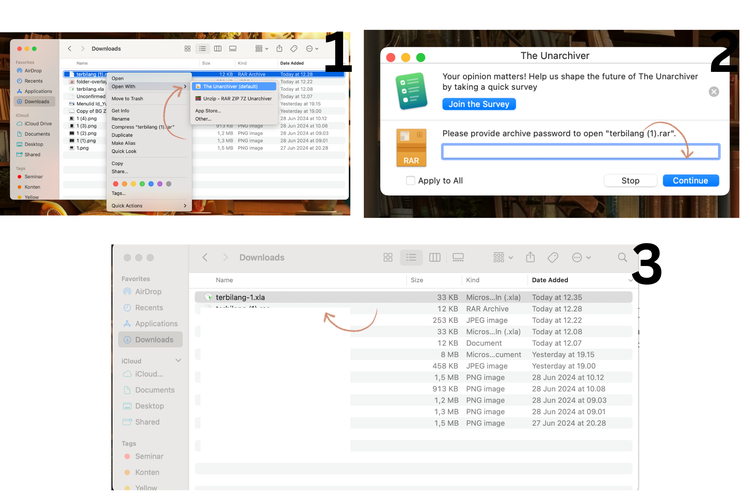The height and width of the screenshot is (500, 750).
Task: Click the green survey clipboard icon
Action: point(412,90)
